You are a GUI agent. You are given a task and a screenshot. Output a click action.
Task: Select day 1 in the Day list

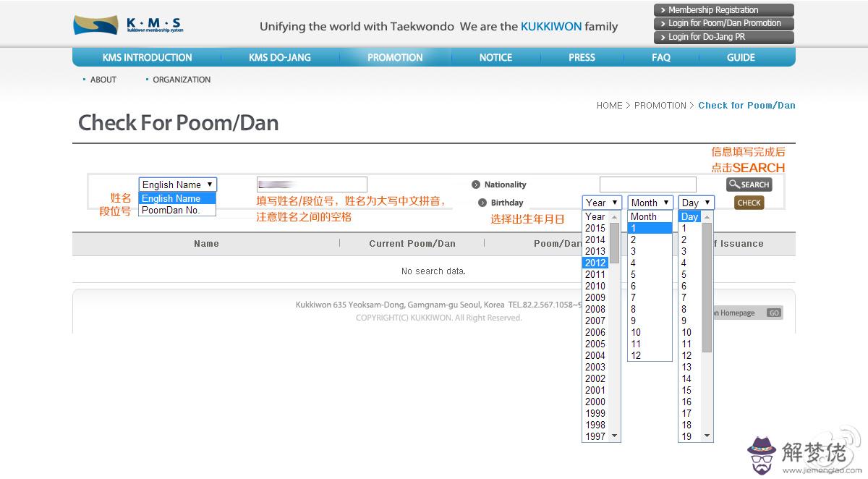(x=690, y=228)
